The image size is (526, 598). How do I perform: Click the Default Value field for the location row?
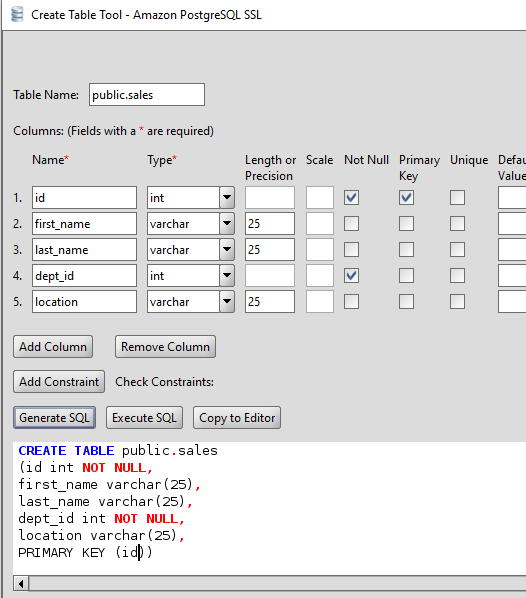point(512,302)
